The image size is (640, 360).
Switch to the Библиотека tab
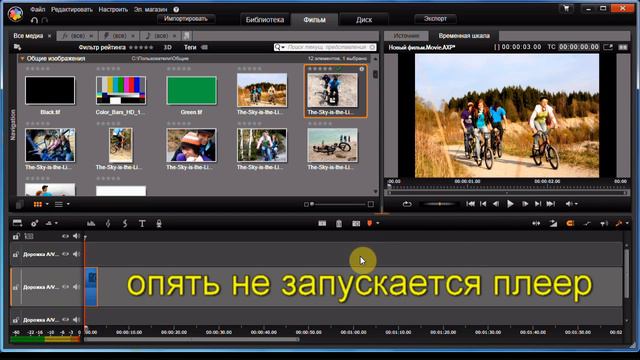tap(264, 20)
